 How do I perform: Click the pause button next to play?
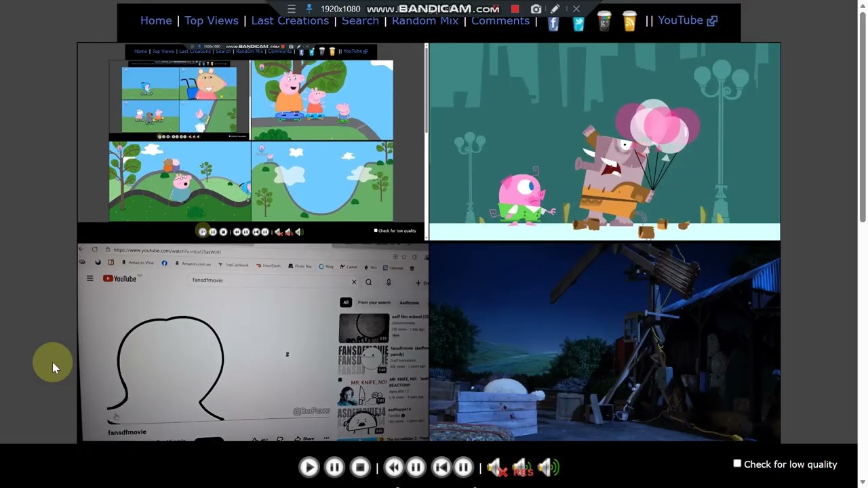(334, 467)
